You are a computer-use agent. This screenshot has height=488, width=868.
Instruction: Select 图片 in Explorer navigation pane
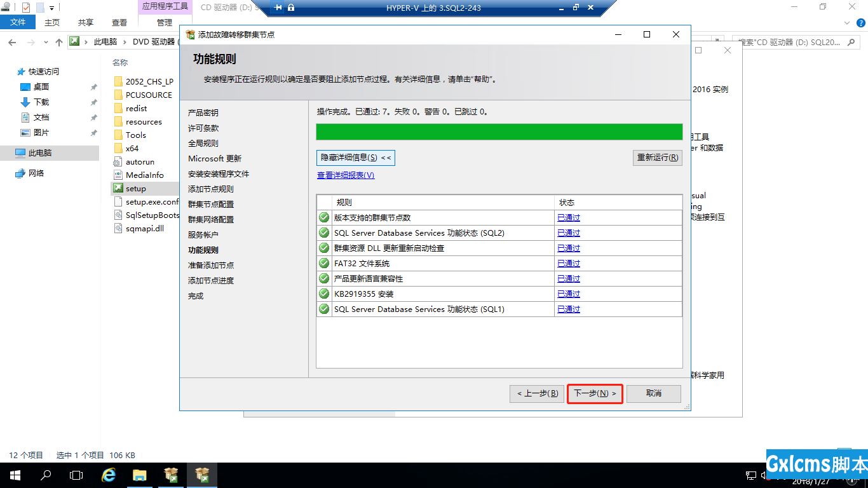tap(41, 132)
